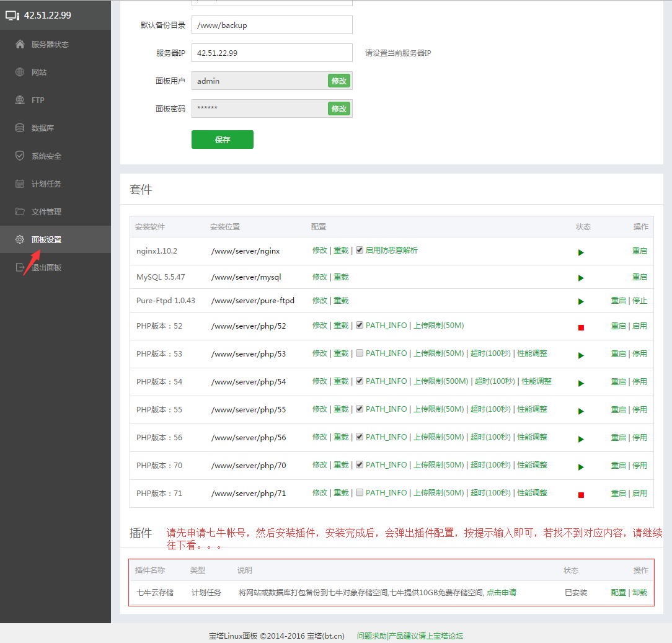The image size is (672, 643).
Task: Click 点击申请 link for 七牛云存储
Action: pos(502,592)
